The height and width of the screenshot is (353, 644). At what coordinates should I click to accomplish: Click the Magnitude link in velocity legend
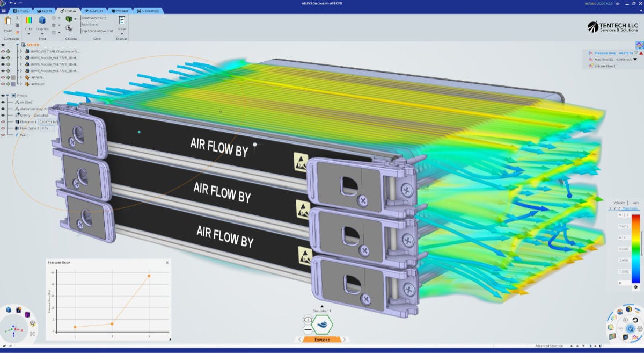(x=631, y=208)
